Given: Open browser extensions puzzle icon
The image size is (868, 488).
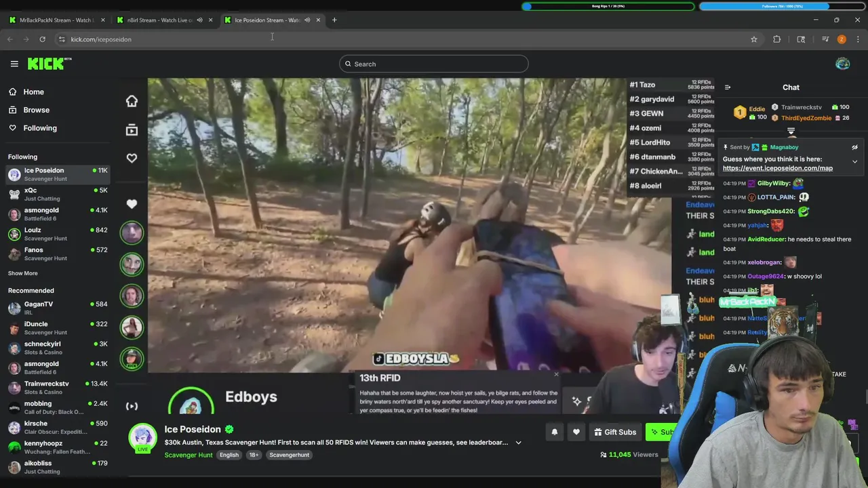Looking at the screenshot, I should point(777,39).
